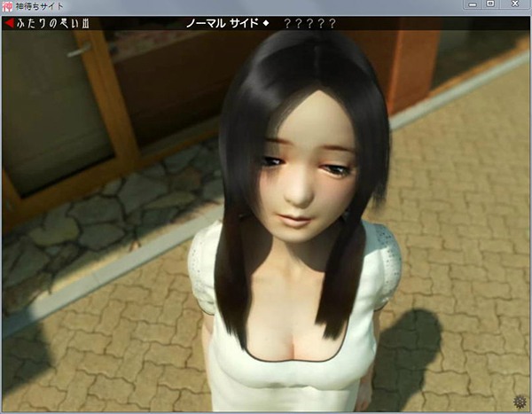Click the diamond marker beside ノーマル サイド

pyautogui.click(x=266, y=23)
